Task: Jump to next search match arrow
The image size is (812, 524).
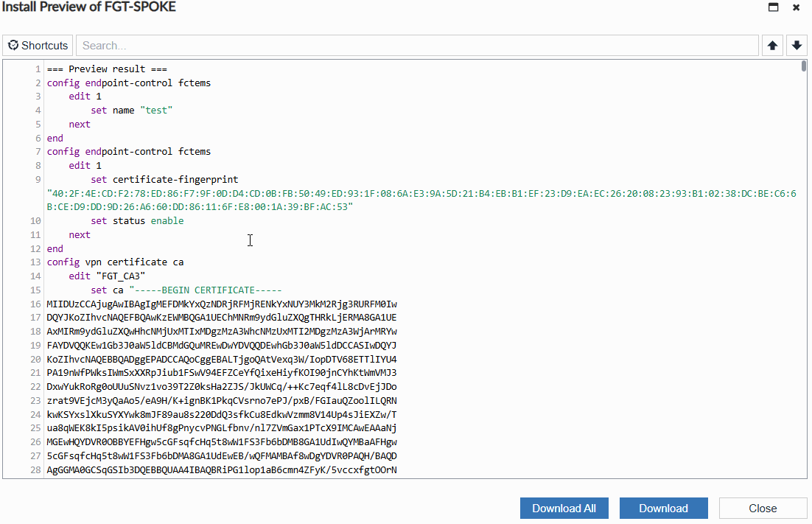Action: click(797, 46)
